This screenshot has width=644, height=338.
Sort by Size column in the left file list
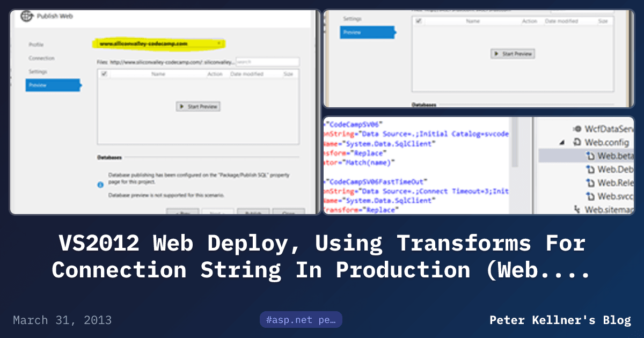click(289, 74)
